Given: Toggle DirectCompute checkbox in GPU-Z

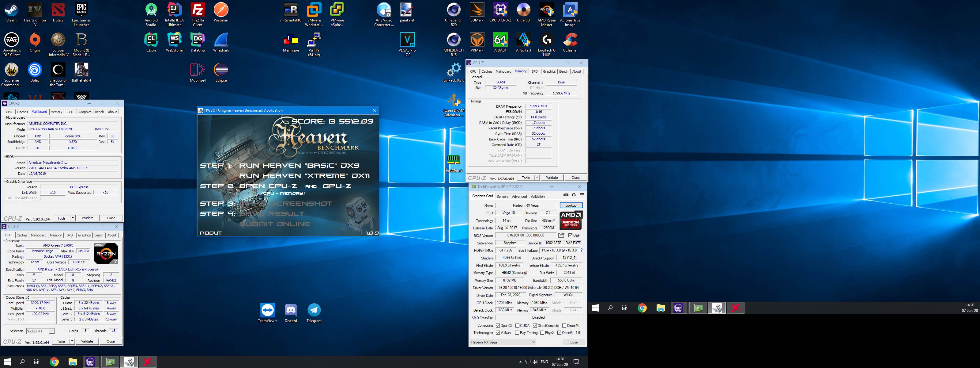Looking at the screenshot, I should (x=535, y=326).
